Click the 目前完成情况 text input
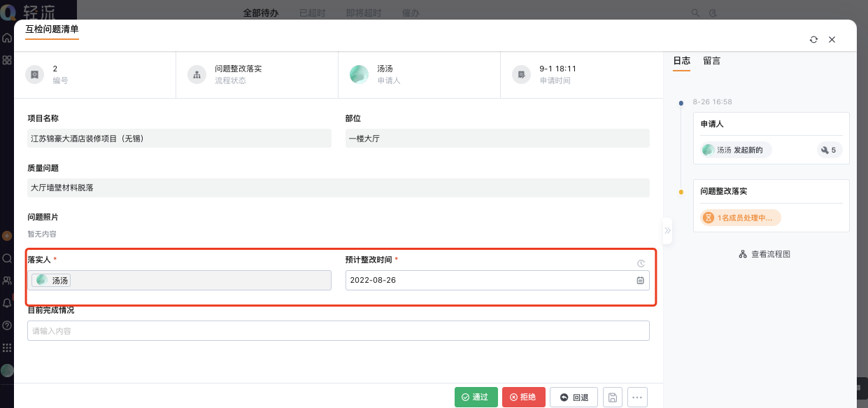Image resolution: width=868 pixels, height=408 pixels. pos(339,330)
